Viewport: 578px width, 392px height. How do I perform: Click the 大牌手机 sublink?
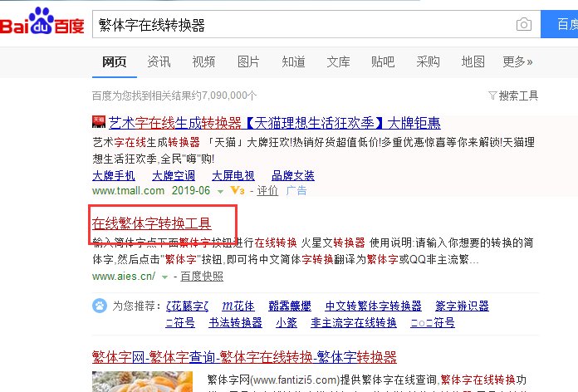click(x=114, y=175)
